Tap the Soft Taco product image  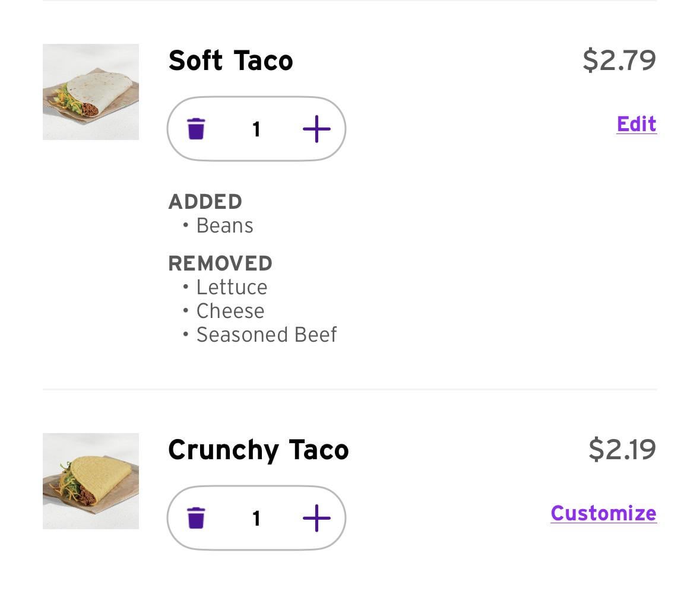[x=91, y=92]
